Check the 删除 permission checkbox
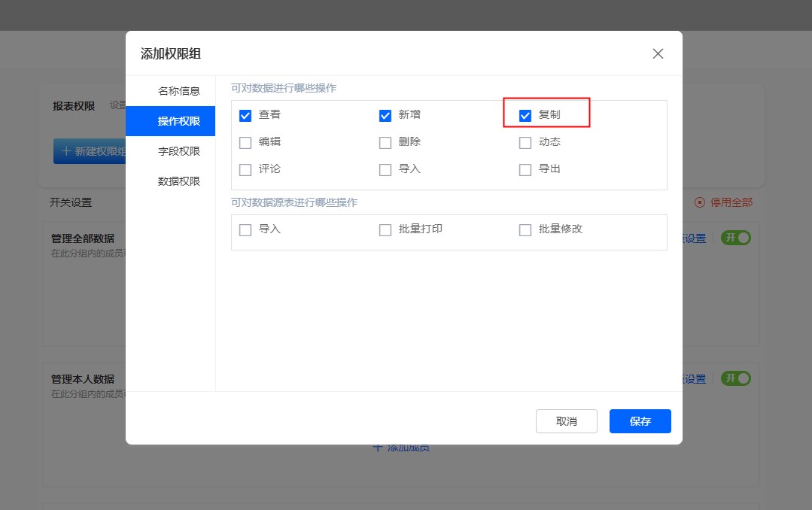The image size is (812, 510). coord(385,143)
